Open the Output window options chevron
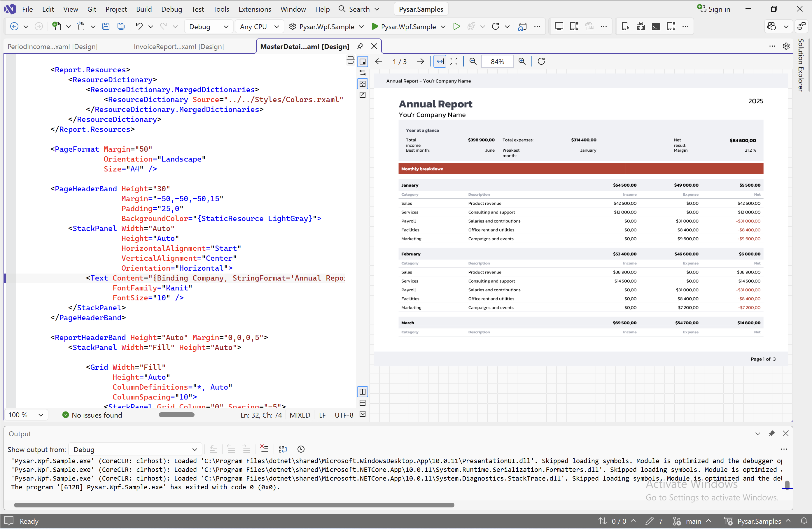812x529 pixels. point(757,434)
